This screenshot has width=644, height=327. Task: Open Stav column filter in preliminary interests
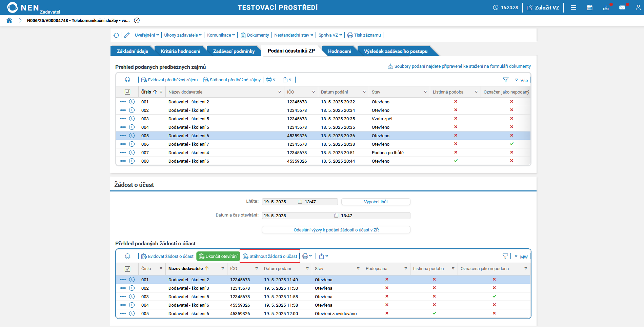[425, 92]
